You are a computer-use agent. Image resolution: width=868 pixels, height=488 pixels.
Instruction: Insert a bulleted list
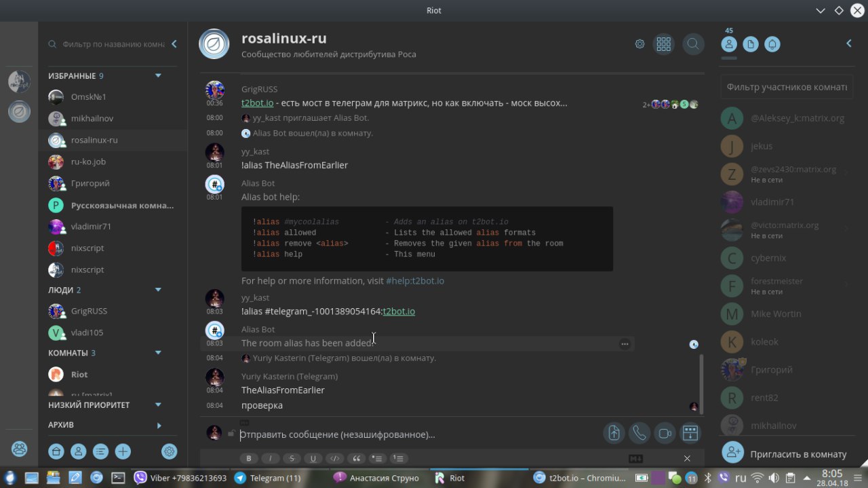click(378, 458)
